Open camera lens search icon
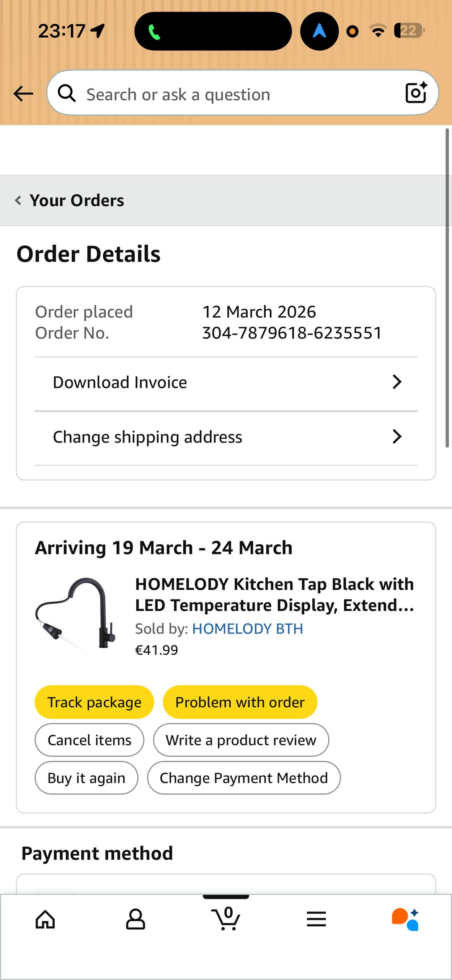This screenshot has height=980, width=452. pos(416,93)
